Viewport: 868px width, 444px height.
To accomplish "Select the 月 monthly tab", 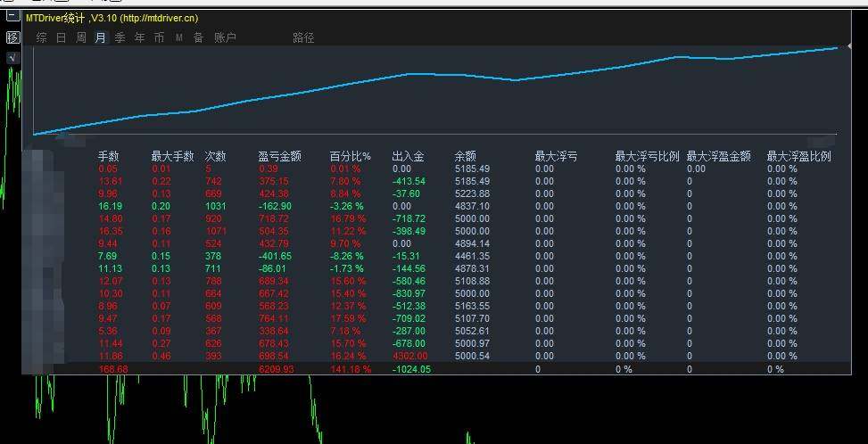I will pos(100,37).
